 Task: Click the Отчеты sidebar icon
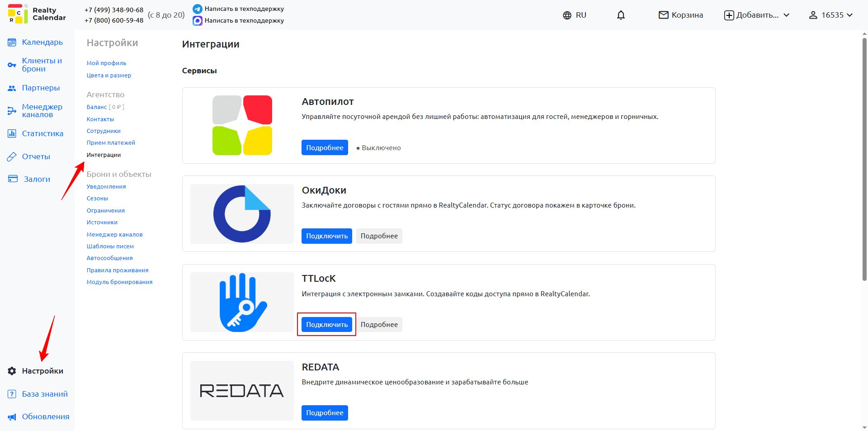12,157
